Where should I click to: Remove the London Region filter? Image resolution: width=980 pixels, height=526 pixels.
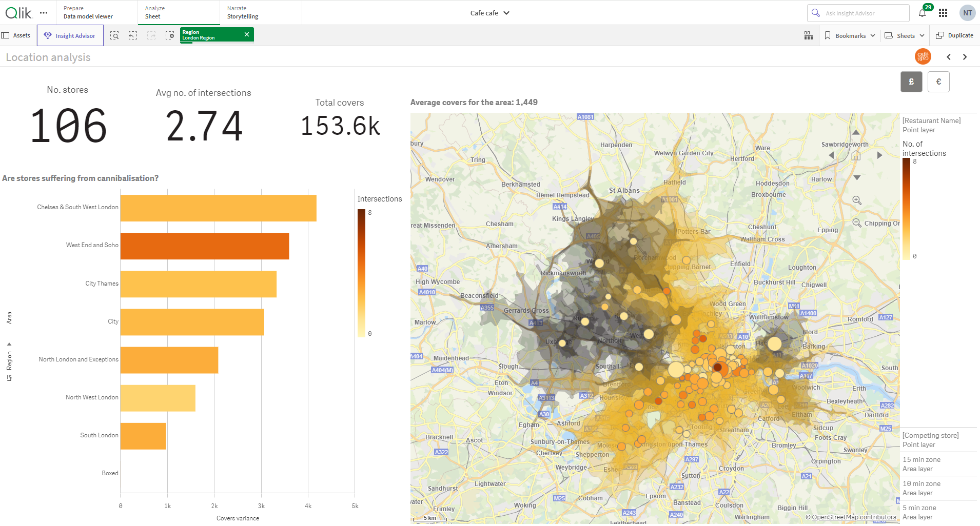[247, 34]
